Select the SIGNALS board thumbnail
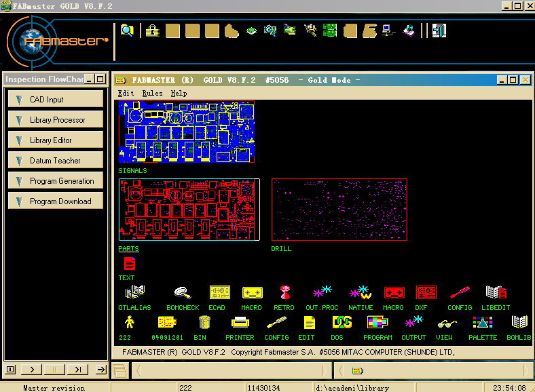Screen dimensions: 535x392 (187, 132)
